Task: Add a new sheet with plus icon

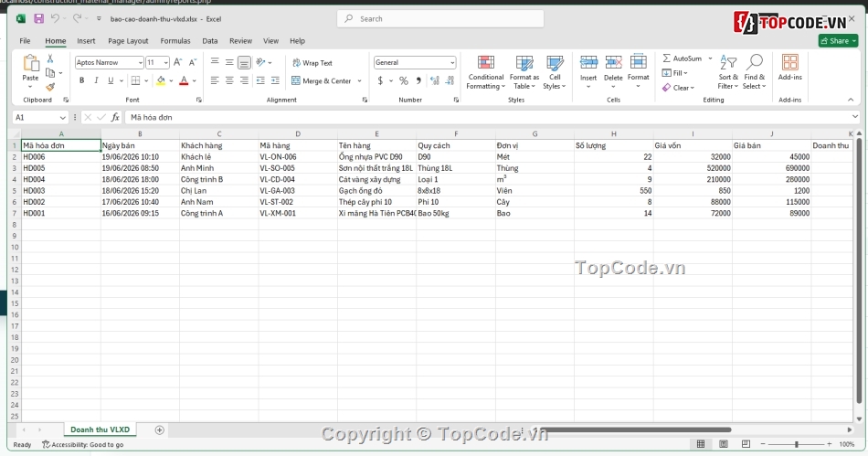Action: [x=159, y=430]
